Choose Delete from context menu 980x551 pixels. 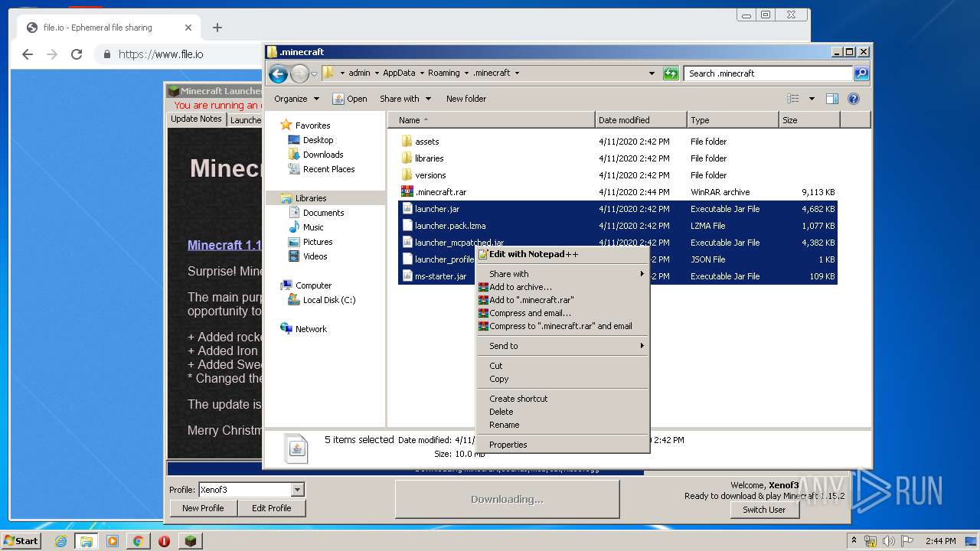coord(562,412)
